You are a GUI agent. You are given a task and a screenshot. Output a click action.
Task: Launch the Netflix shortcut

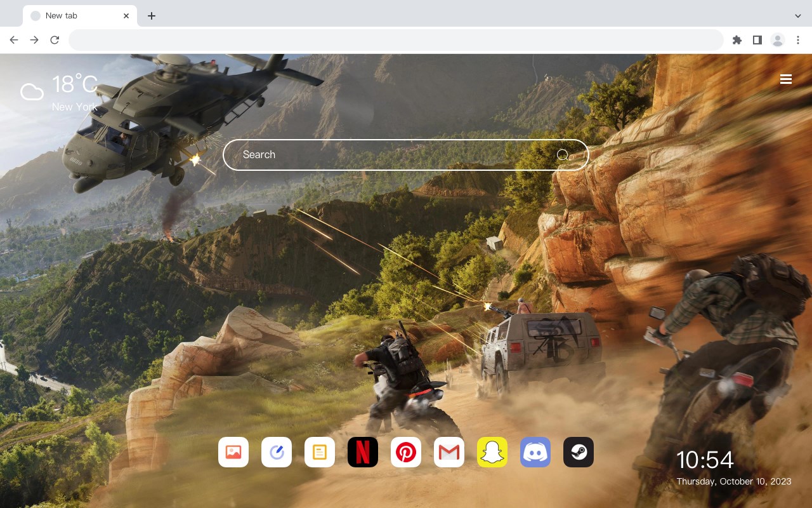(363, 452)
